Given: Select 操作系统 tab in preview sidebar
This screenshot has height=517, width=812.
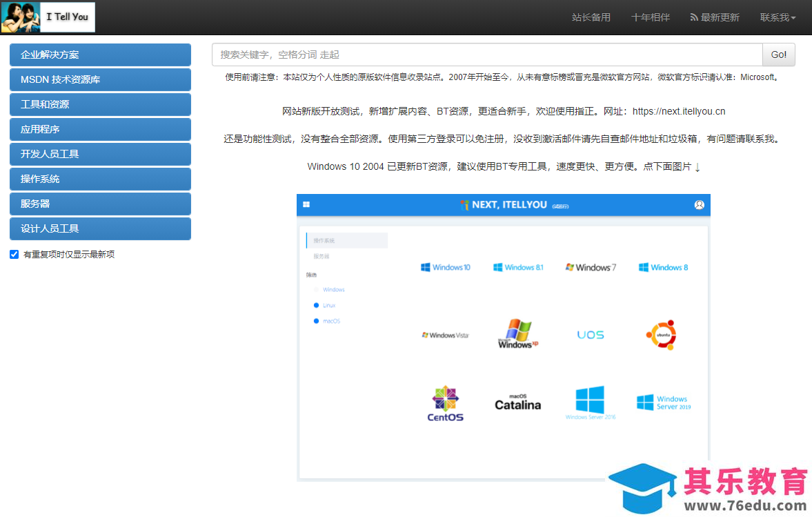Looking at the screenshot, I should click(x=347, y=240).
